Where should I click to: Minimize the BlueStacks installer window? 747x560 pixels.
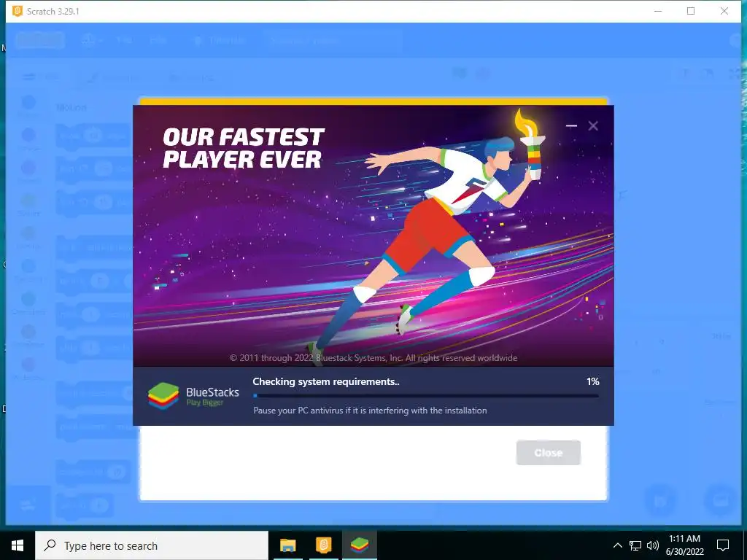click(x=571, y=125)
